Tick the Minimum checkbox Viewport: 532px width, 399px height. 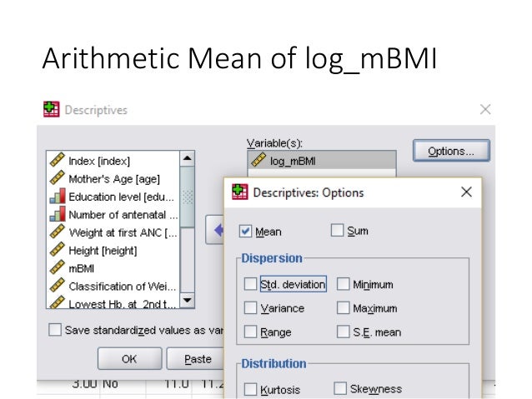tap(343, 284)
